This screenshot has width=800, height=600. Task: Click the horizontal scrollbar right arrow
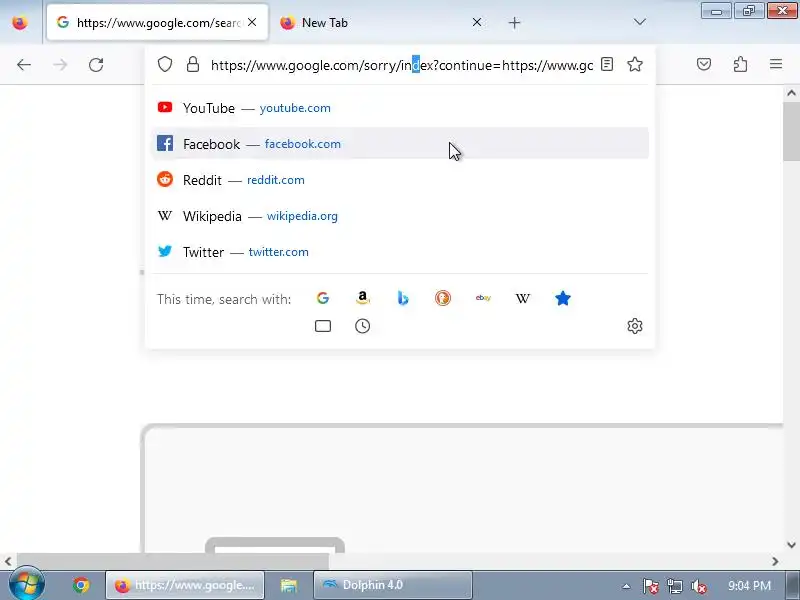(775, 561)
